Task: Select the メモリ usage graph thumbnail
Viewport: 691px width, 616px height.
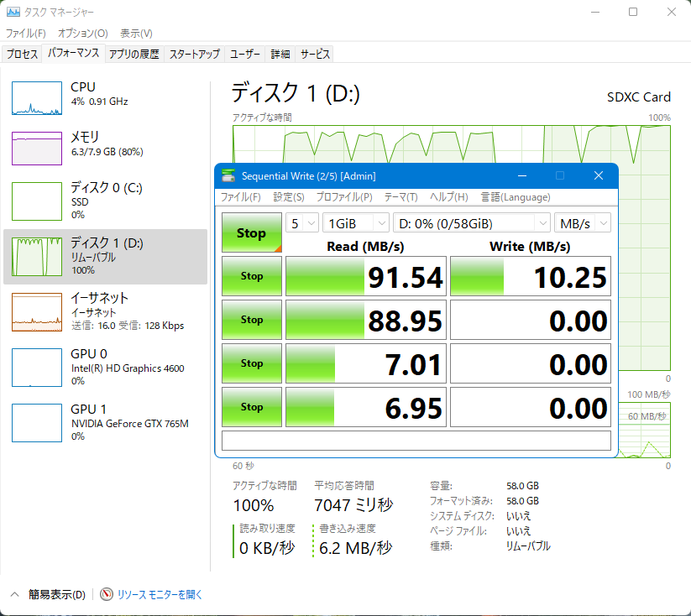Action: [37, 149]
